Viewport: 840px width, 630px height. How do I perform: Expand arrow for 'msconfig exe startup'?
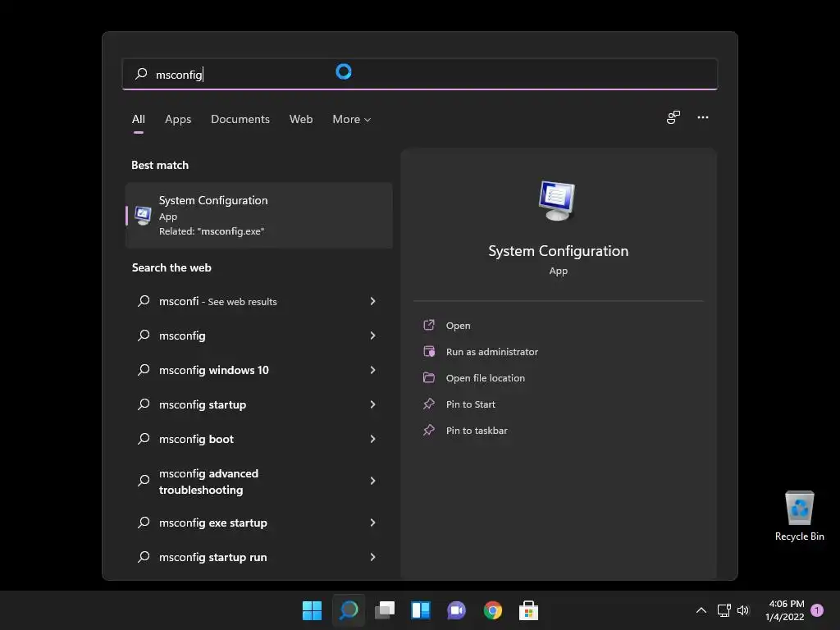(x=373, y=523)
